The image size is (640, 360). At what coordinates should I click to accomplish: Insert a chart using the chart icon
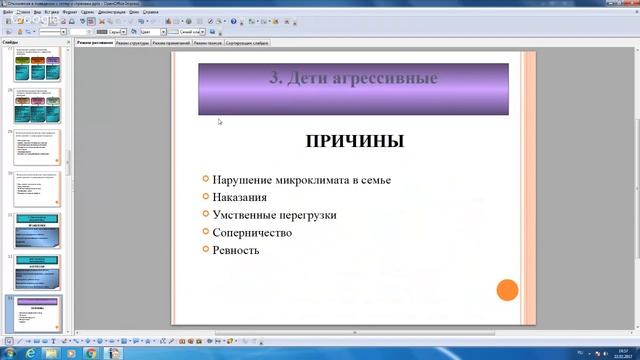click(x=168, y=21)
